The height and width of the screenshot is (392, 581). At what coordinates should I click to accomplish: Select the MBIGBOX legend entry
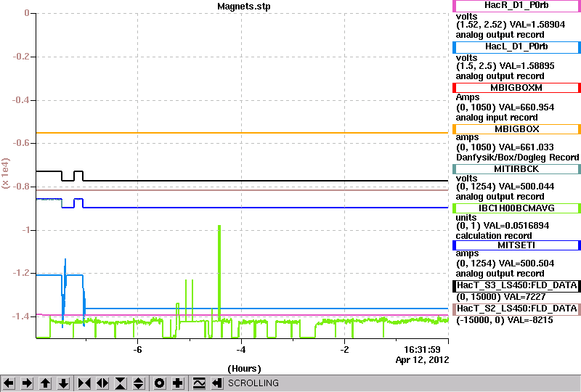pyautogui.click(x=516, y=129)
